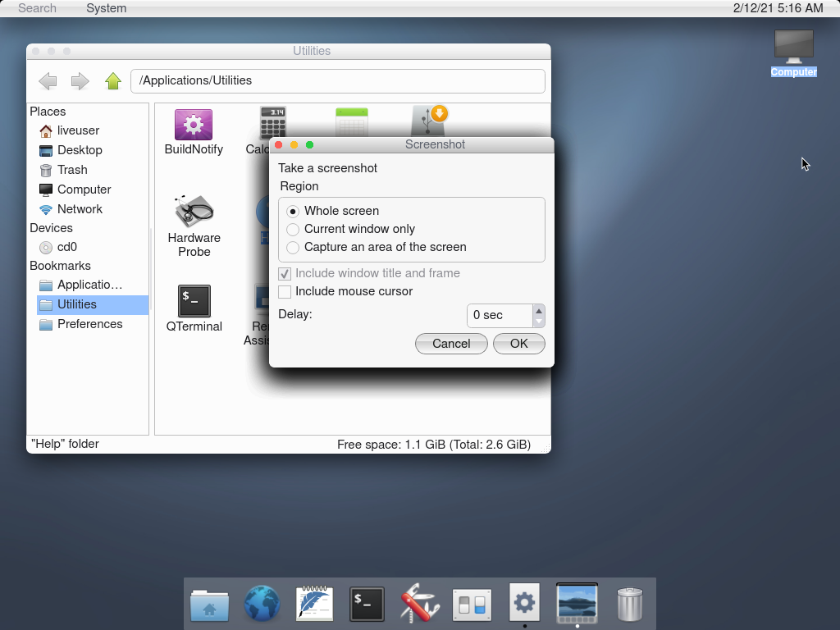Click the Search menu bar item
The height and width of the screenshot is (630, 840).
click(x=37, y=8)
